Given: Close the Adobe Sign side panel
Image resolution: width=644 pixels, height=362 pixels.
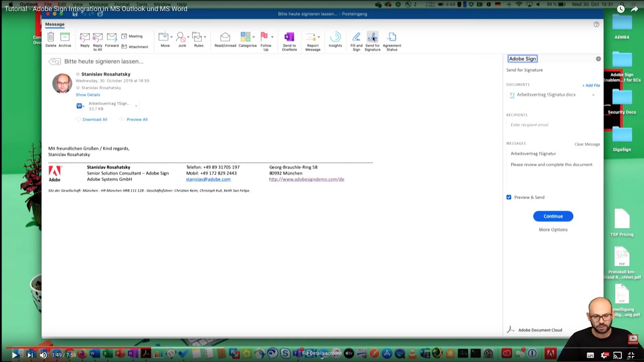Looking at the screenshot, I should pyautogui.click(x=598, y=59).
